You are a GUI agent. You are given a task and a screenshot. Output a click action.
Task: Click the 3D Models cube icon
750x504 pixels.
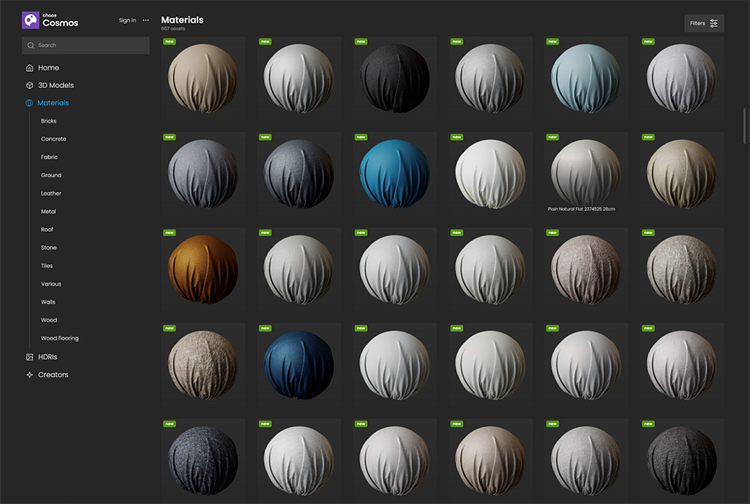pyautogui.click(x=29, y=86)
